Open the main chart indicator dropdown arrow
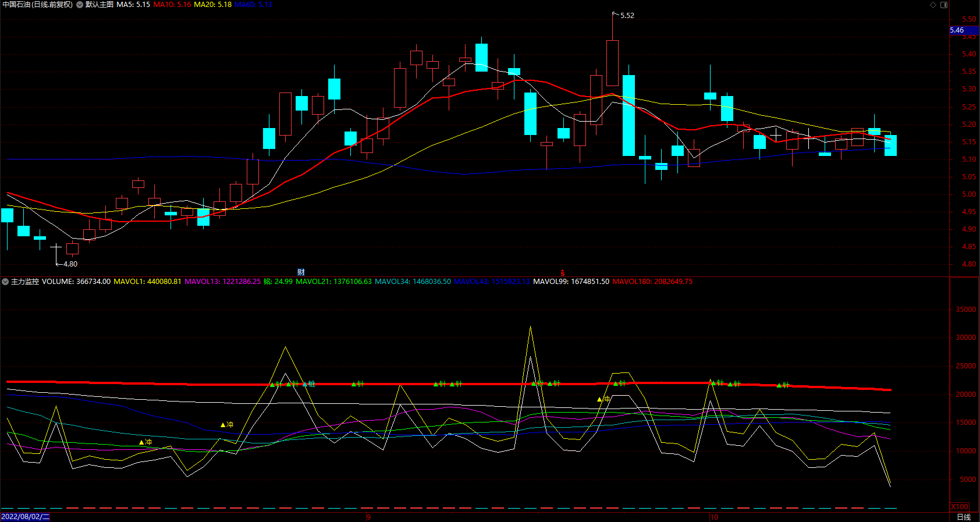The width and height of the screenshot is (980, 522). click(x=80, y=5)
